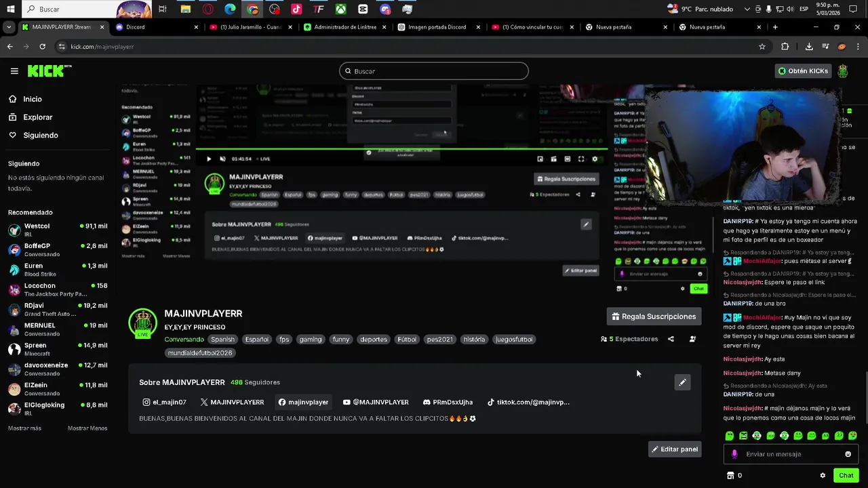Image resolution: width=868 pixels, height=488 pixels.
Task: Click the Enviar un mensaje chat field
Action: (x=790, y=454)
